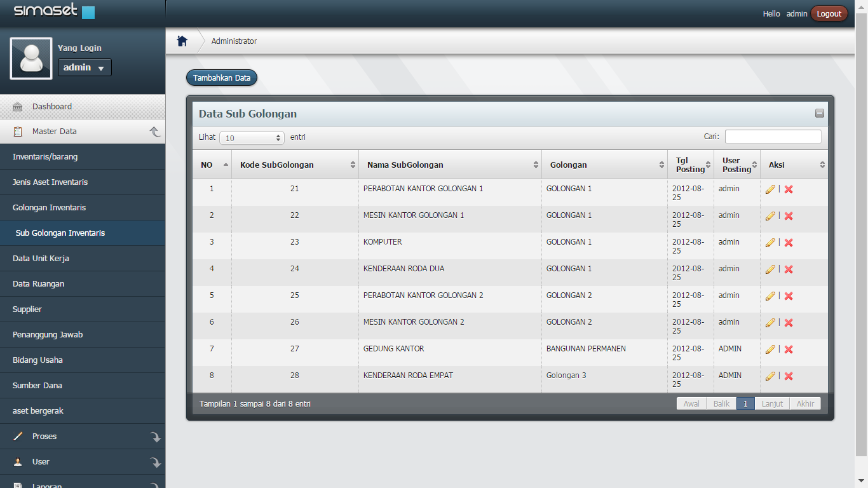Edit the GEDUNG KANTOR row
The height and width of the screenshot is (488, 868).
770,349
